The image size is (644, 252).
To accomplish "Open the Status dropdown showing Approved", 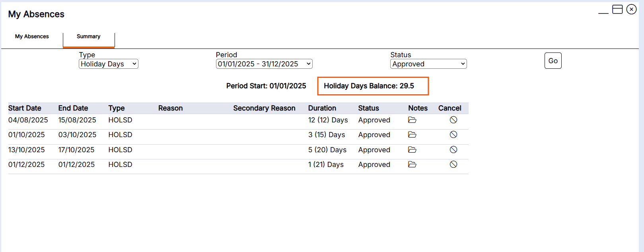I will coord(428,64).
